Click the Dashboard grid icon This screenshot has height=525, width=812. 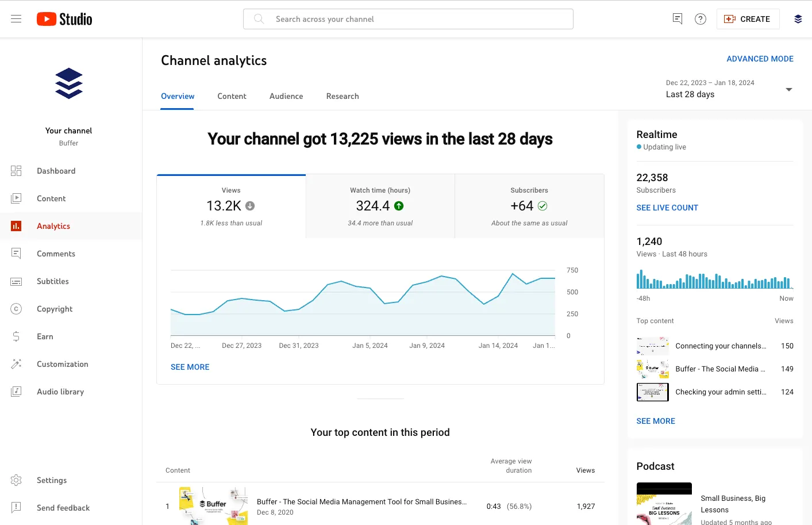click(16, 171)
